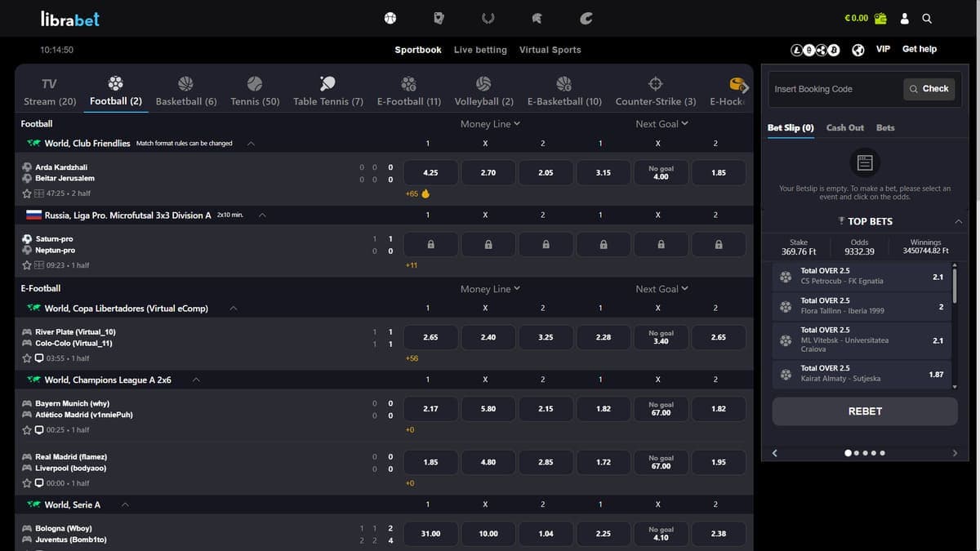Open video stream icon for Real Madrid match

coord(38,483)
